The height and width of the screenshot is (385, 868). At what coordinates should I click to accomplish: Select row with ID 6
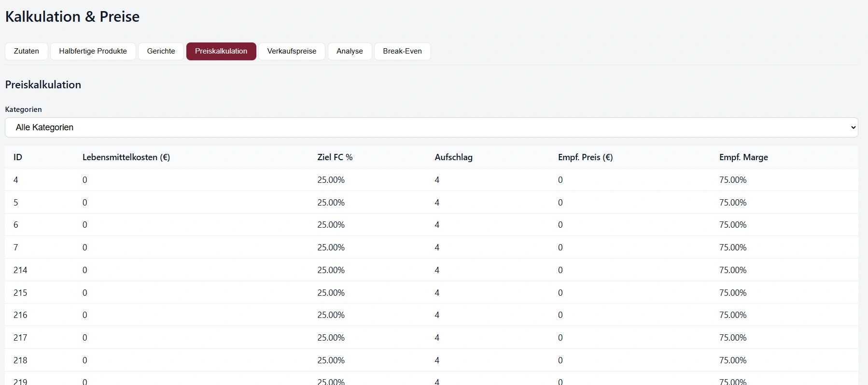(432, 225)
